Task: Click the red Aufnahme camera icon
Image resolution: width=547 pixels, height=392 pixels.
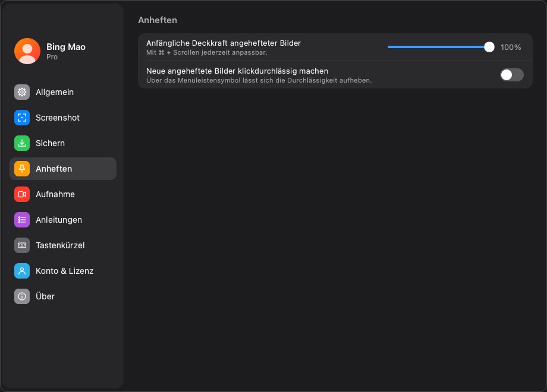Action: pos(22,194)
